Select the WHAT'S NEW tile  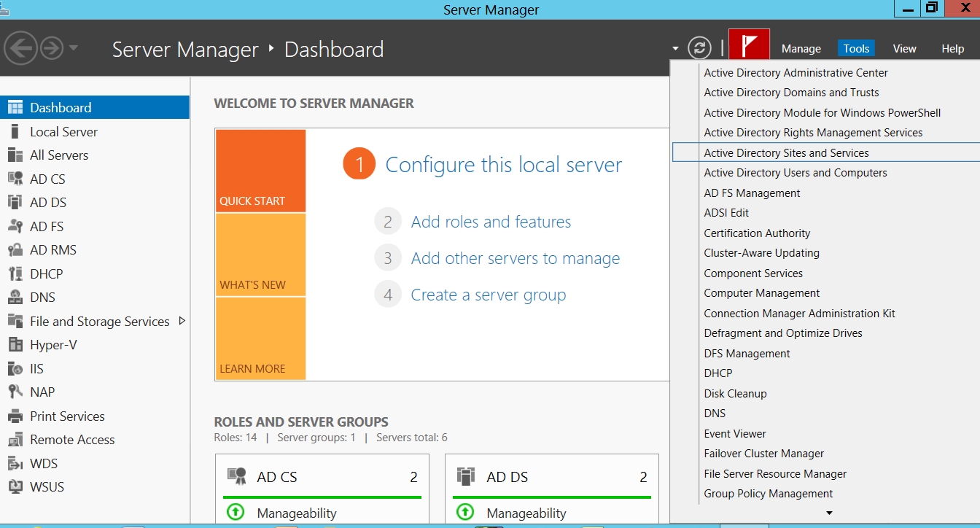coord(260,255)
